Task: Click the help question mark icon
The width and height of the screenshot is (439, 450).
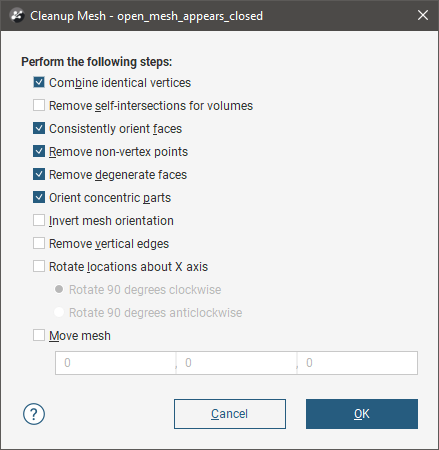Action: [x=34, y=414]
